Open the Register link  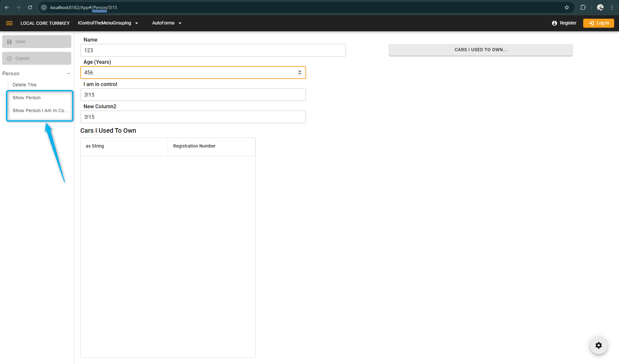click(564, 23)
